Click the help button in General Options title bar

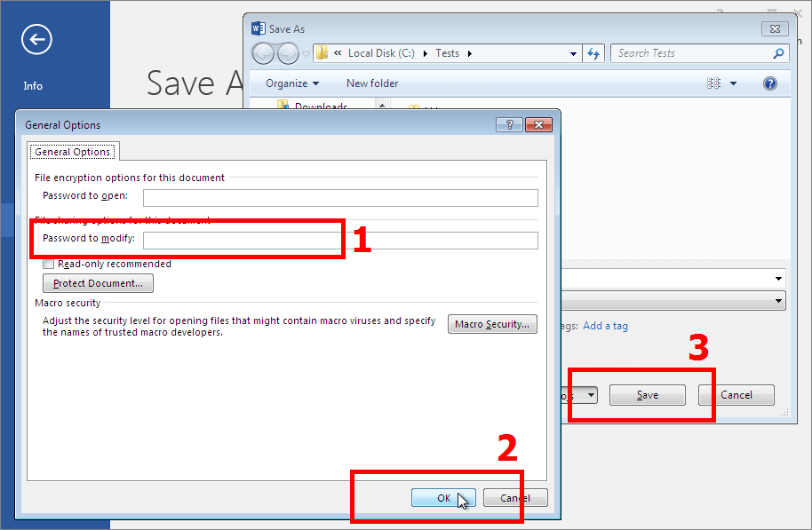509,125
